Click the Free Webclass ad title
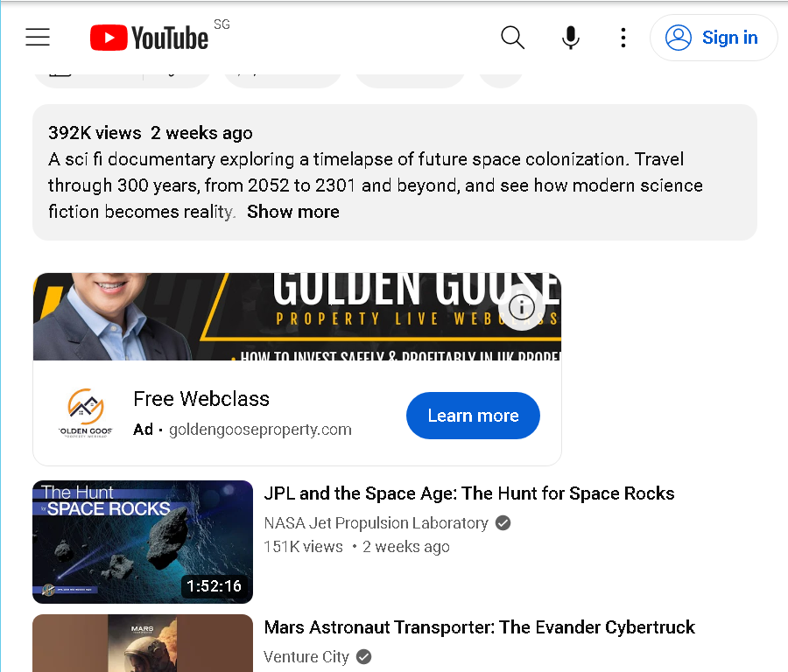 click(x=201, y=399)
